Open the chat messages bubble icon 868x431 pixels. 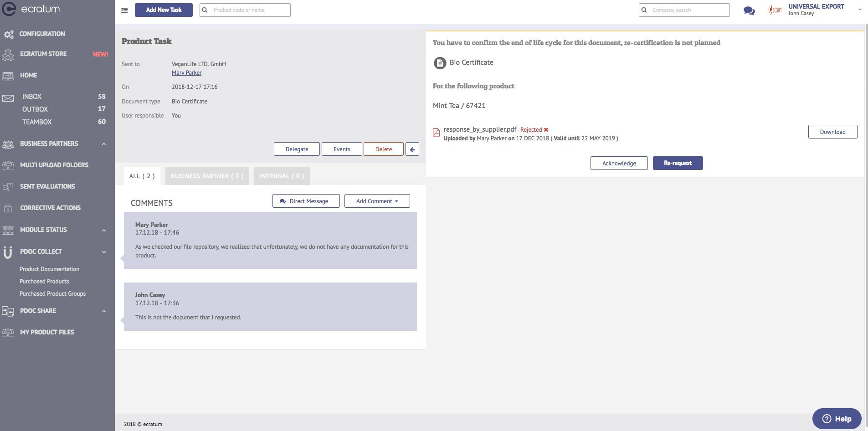tap(749, 10)
